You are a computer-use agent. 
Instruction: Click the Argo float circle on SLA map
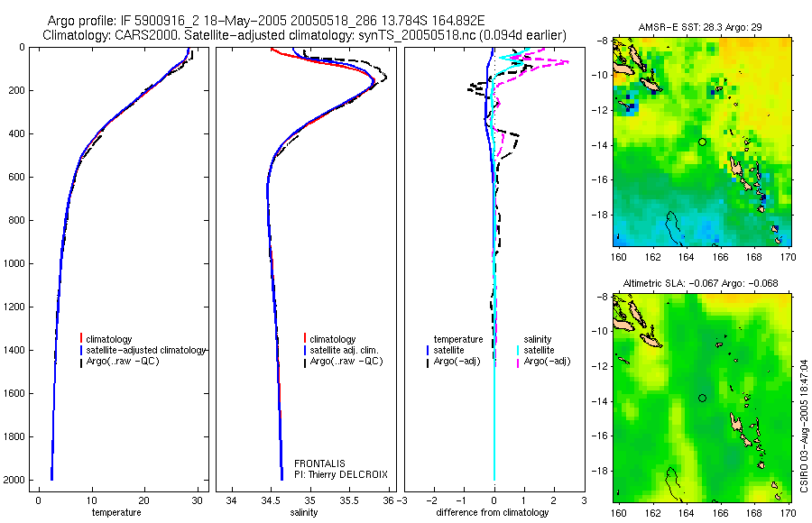[x=702, y=399]
